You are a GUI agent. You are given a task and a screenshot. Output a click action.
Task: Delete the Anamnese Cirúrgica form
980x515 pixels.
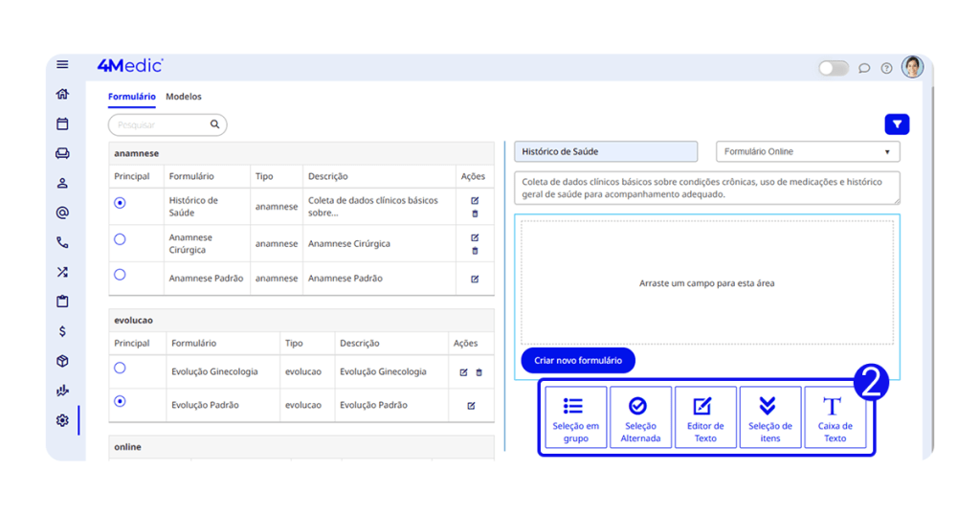(x=475, y=251)
